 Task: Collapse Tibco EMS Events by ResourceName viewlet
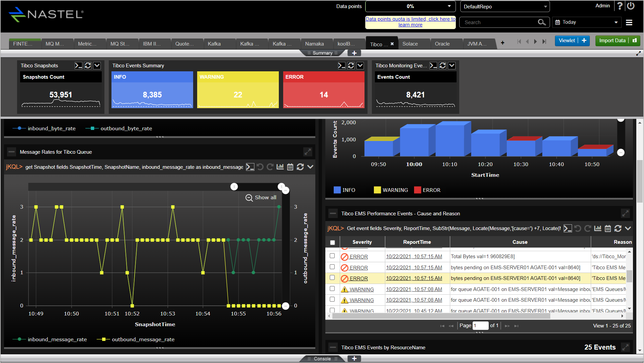[333, 348]
